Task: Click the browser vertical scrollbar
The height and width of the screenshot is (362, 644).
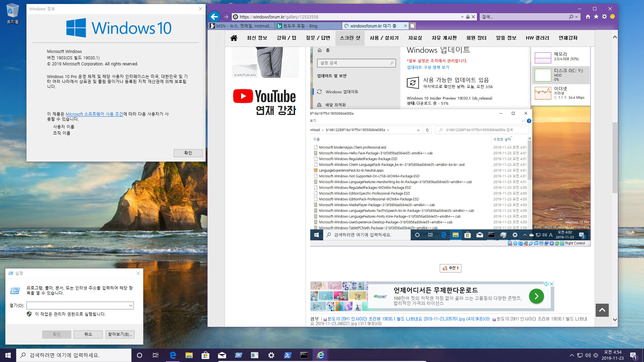Action: [615, 158]
